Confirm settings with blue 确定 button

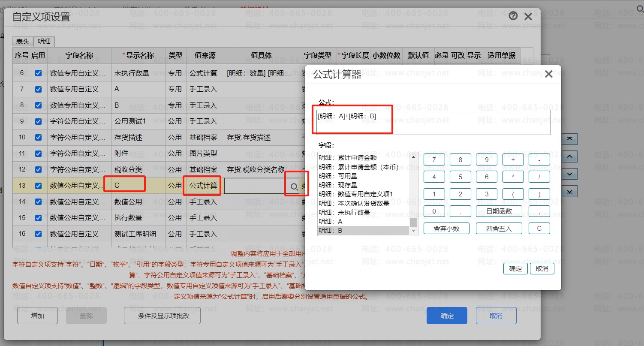[x=447, y=316]
